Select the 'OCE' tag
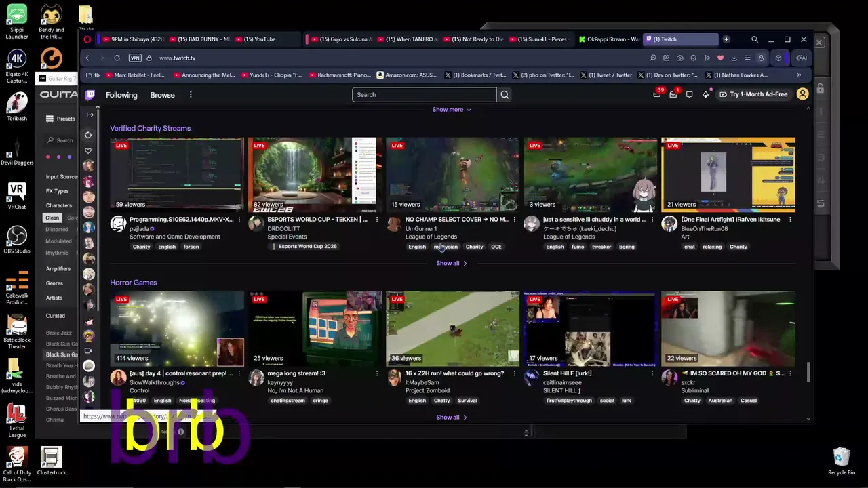Screen dimensions: 868x488 pos(496,247)
